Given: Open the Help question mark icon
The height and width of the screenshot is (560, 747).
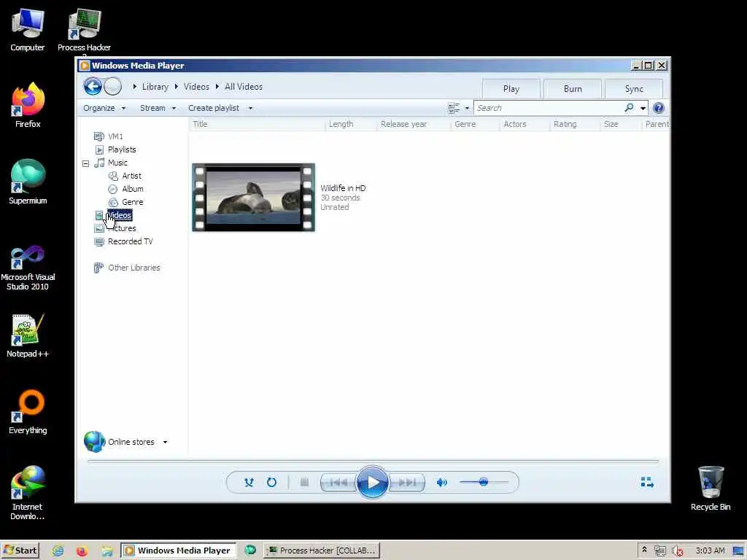Looking at the screenshot, I should [x=659, y=108].
